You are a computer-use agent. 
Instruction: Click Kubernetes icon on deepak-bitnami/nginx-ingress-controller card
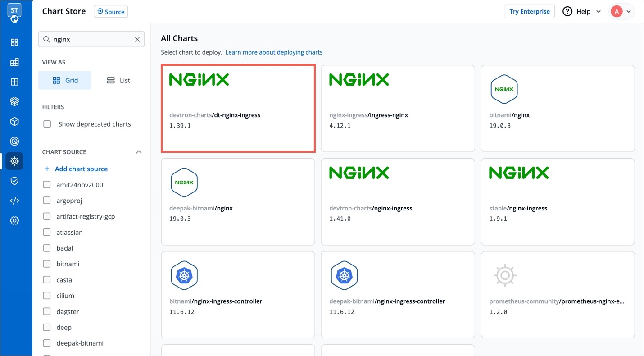coord(344,275)
